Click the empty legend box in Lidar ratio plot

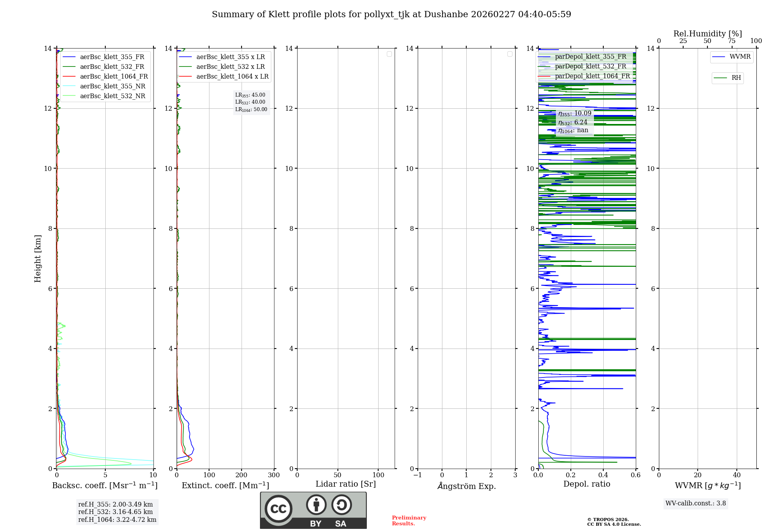389,54
